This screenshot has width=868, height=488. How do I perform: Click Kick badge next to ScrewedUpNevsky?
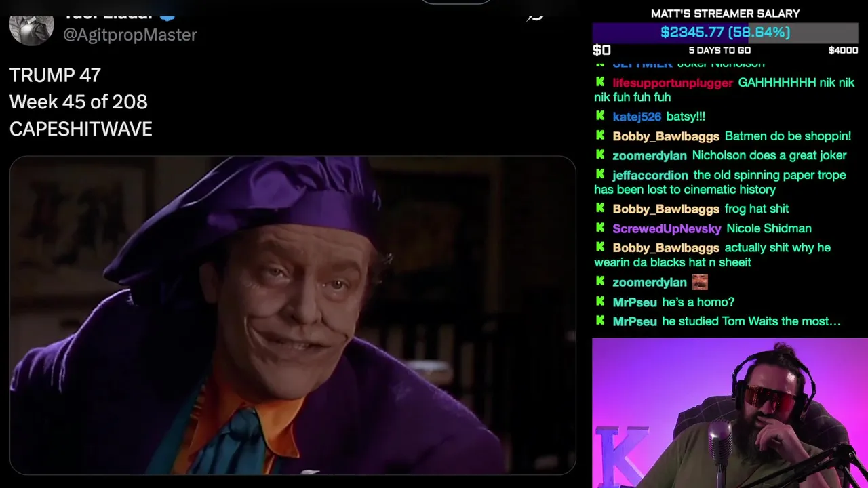click(600, 228)
